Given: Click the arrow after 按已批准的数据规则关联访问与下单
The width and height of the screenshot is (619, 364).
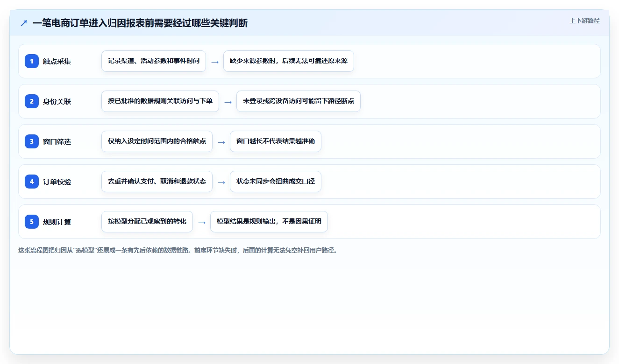Looking at the screenshot, I should (x=228, y=102).
